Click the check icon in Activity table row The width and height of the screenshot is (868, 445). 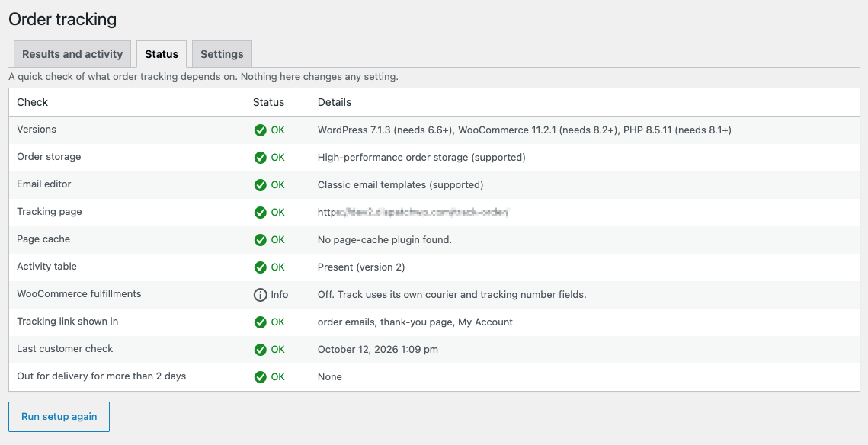coord(260,267)
